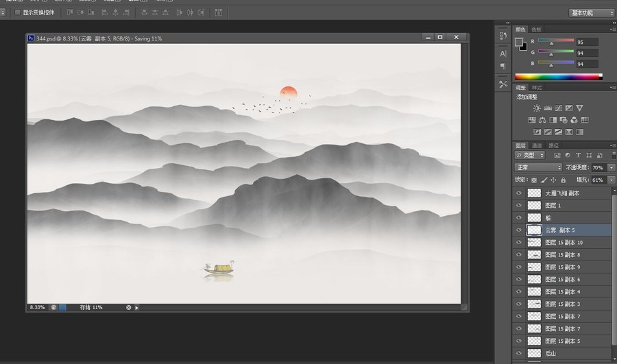The height and width of the screenshot is (364, 617).
Task: Open the 类型 layer filter dropdown
Action: point(530,156)
